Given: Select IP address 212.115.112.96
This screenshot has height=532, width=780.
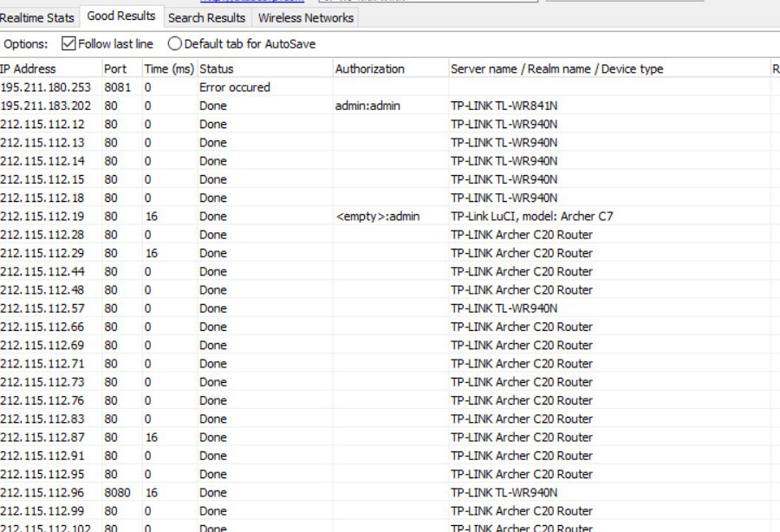Looking at the screenshot, I should point(42,492).
